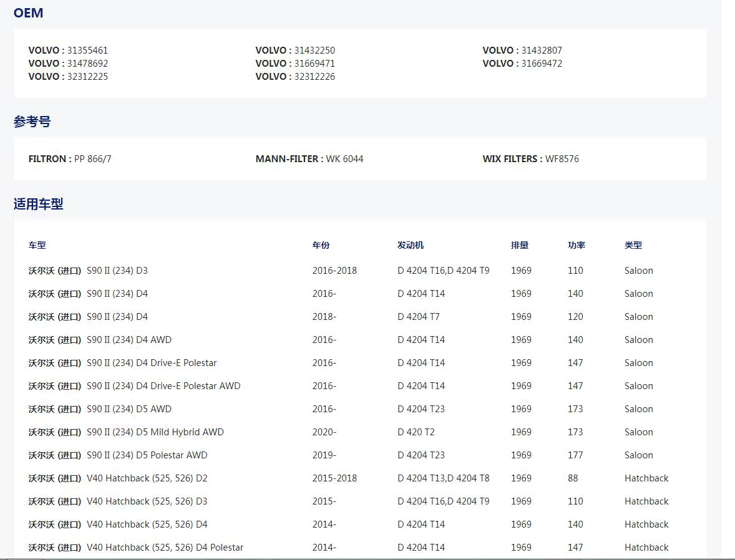Click the 功率 column header
The width and height of the screenshot is (735, 560).
click(x=577, y=245)
